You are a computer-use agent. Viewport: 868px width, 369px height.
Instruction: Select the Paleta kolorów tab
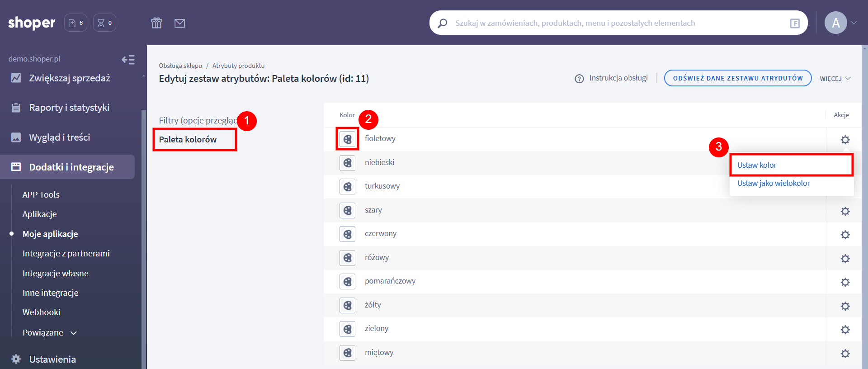pos(188,140)
